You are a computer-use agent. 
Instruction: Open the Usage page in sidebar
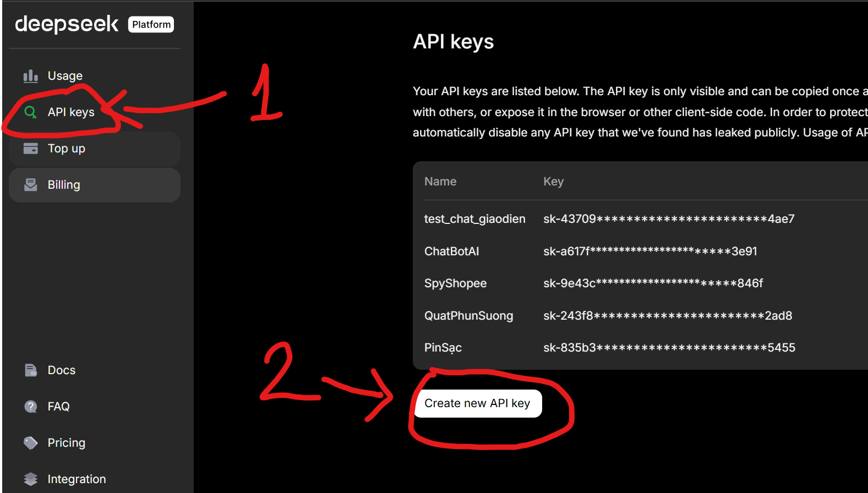pos(65,76)
